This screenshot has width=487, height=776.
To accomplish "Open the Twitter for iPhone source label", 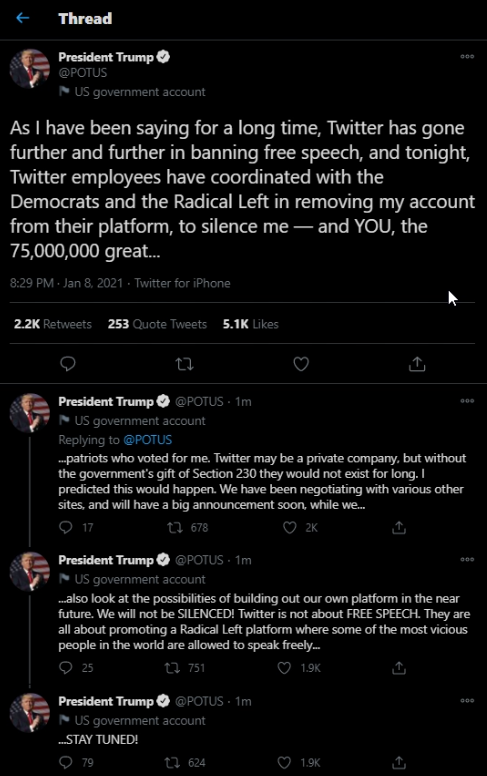I will (x=182, y=283).
